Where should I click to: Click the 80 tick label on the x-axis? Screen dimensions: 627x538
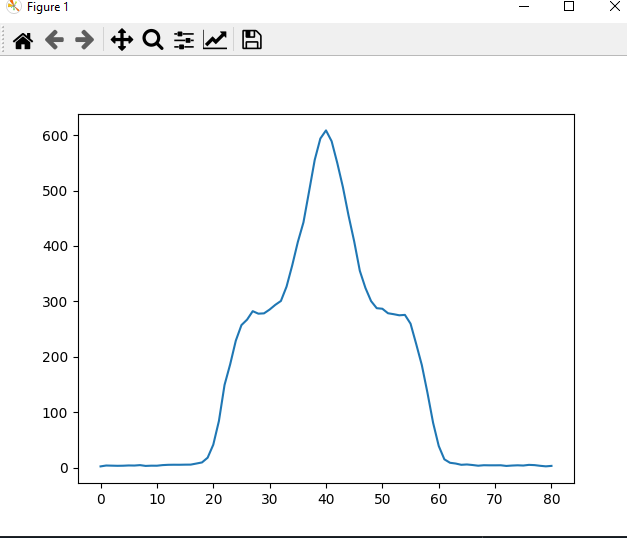(x=551, y=498)
